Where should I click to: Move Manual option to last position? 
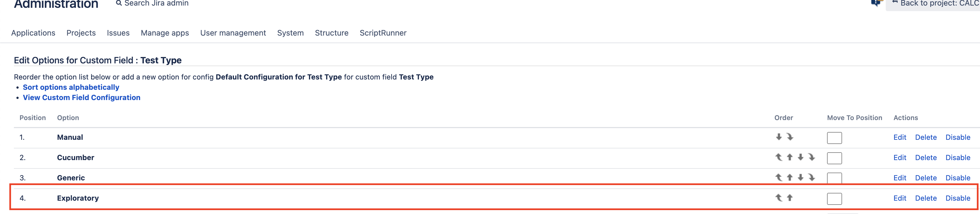[x=790, y=137]
